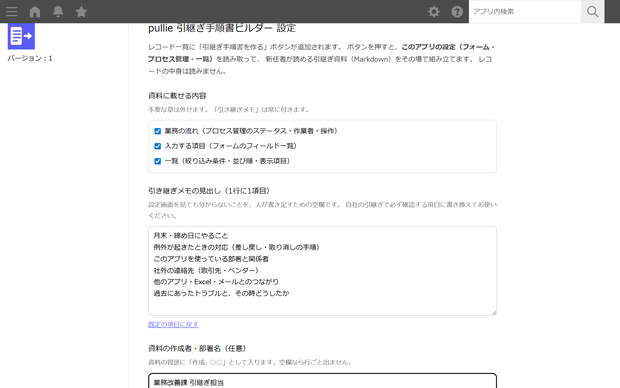Open favorites star icon

(81, 11)
